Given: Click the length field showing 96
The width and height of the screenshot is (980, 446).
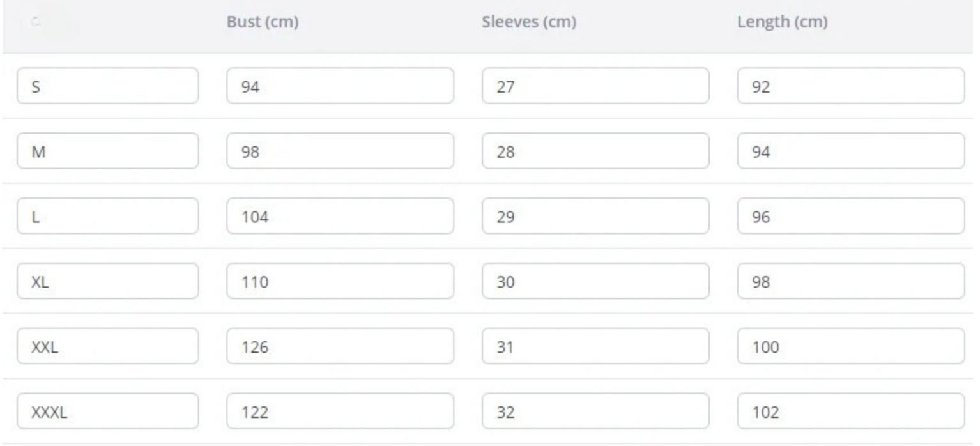Looking at the screenshot, I should click(x=850, y=217).
